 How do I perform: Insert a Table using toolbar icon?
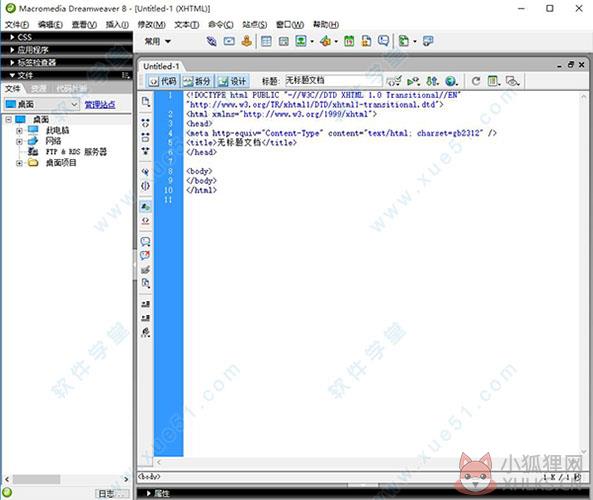[266, 41]
